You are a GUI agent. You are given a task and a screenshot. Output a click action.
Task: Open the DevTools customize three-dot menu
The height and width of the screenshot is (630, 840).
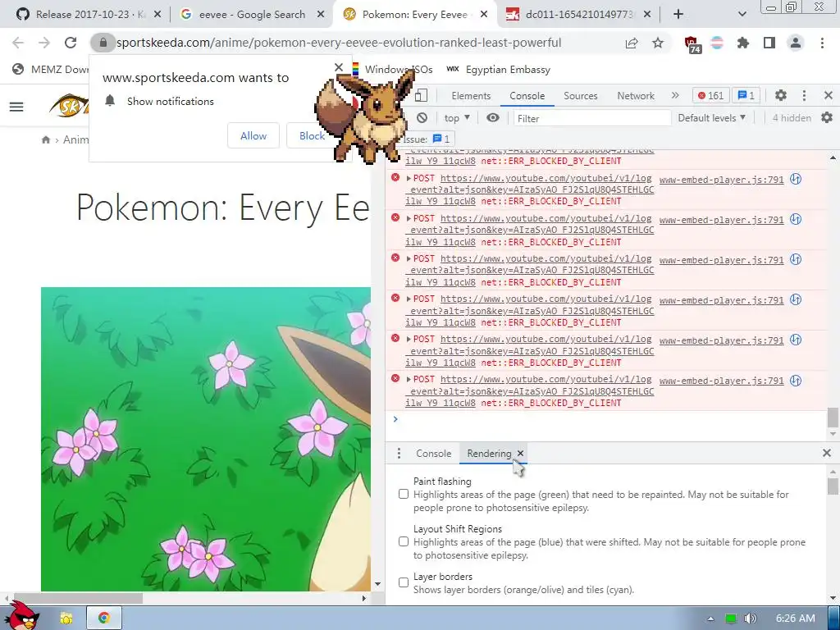(804, 95)
